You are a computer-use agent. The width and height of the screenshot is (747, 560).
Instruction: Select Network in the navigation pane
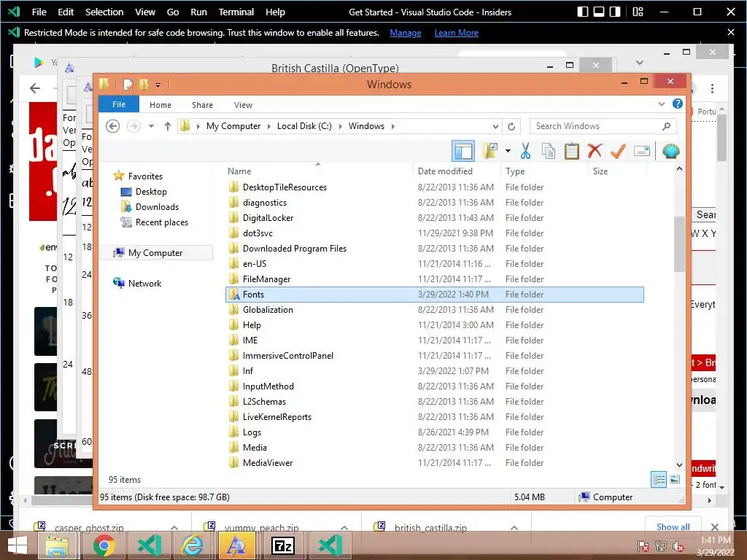[x=144, y=284]
